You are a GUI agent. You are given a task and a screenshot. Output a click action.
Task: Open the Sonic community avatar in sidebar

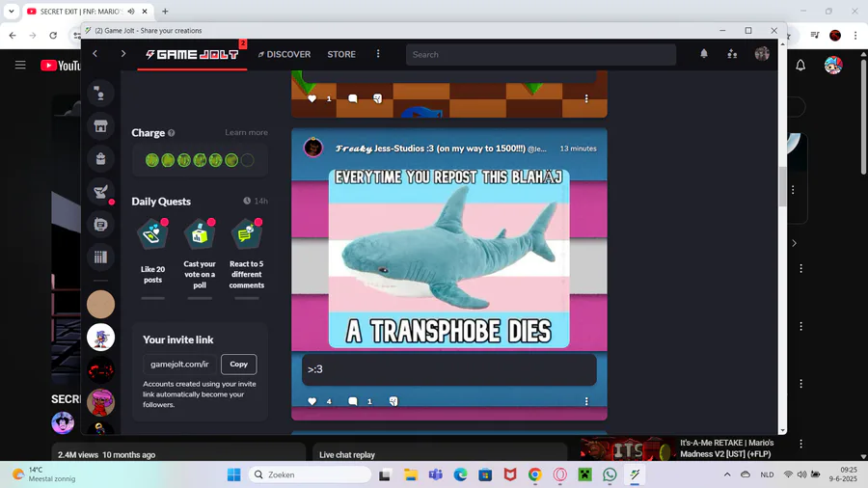click(100, 337)
